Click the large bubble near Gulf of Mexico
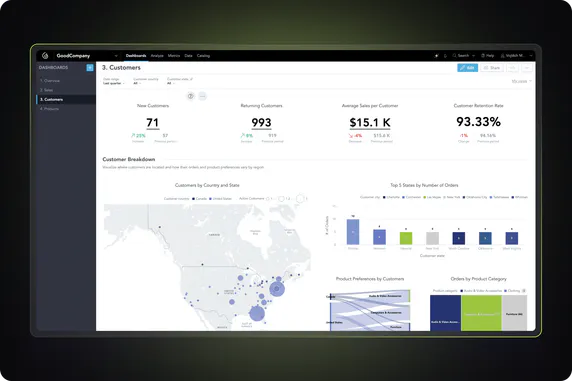Image resolution: width=572 pixels, height=381 pixels. [257, 313]
